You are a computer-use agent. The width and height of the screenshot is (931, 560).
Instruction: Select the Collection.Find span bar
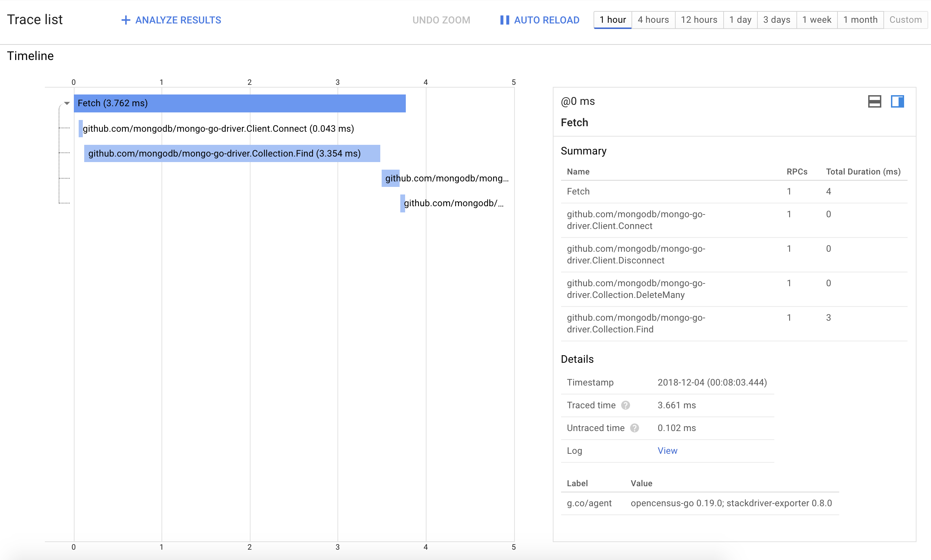pyautogui.click(x=232, y=153)
